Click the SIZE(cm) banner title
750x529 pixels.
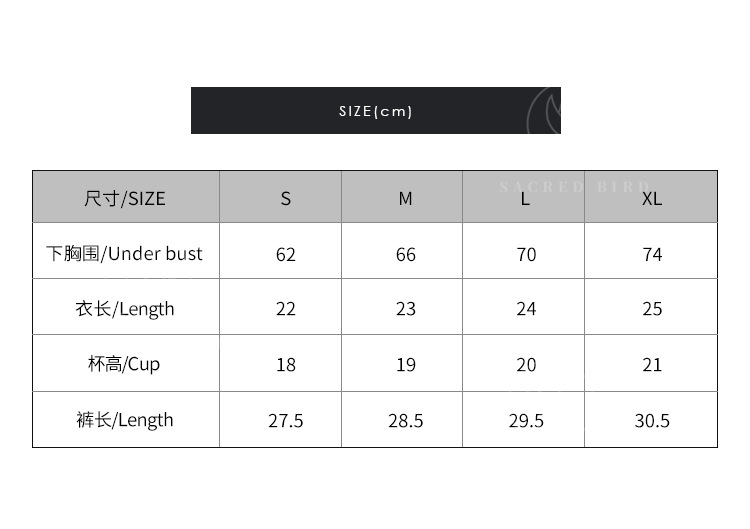pyautogui.click(x=375, y=111)
